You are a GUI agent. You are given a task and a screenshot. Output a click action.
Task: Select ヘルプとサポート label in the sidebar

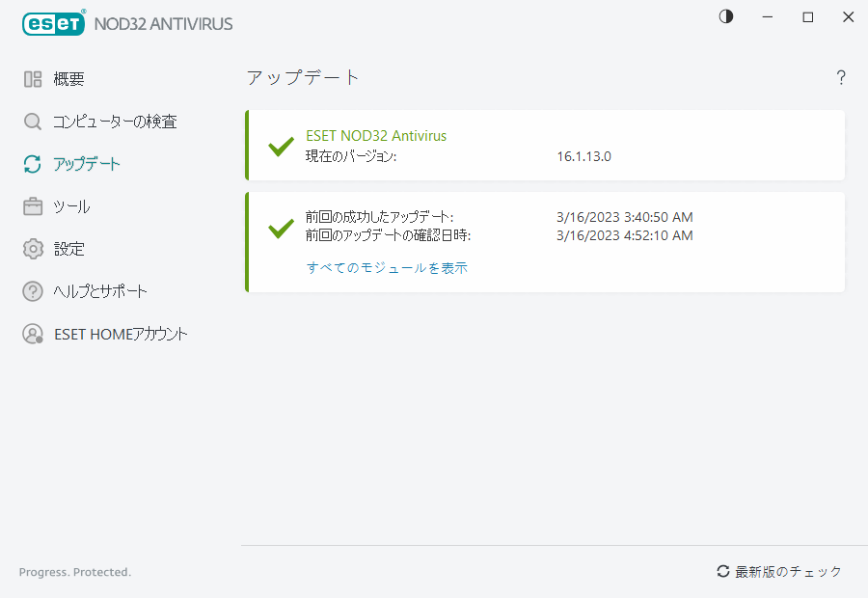100,291
